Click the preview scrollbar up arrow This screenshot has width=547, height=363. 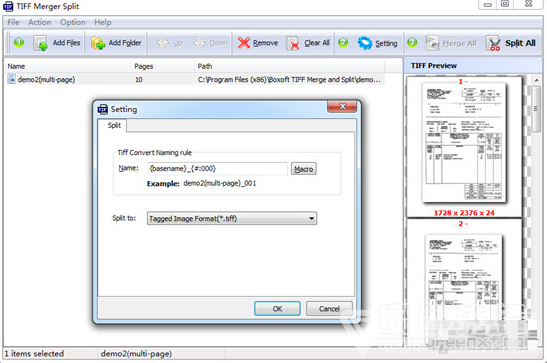[x=537, y=81]
